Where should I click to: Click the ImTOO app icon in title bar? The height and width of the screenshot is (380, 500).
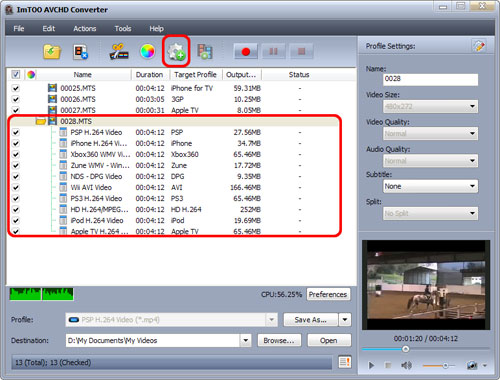click(x=9, y=10)
